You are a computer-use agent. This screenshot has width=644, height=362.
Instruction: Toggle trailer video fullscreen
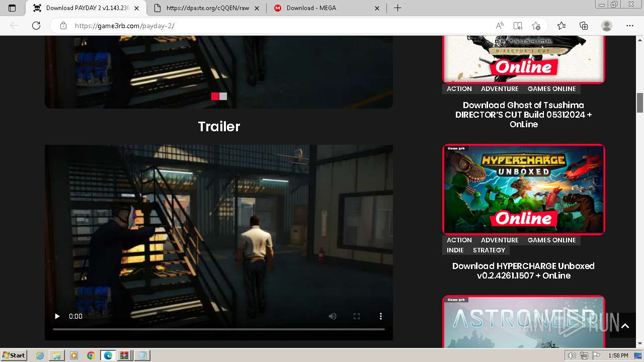pyautogui.click(x=357, y=316)
